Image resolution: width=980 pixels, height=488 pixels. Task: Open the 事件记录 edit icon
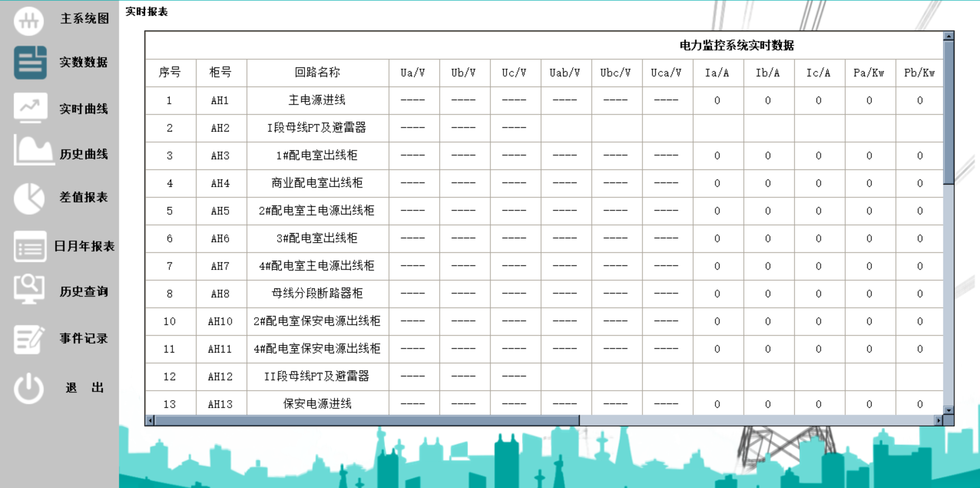click(29, 338)
